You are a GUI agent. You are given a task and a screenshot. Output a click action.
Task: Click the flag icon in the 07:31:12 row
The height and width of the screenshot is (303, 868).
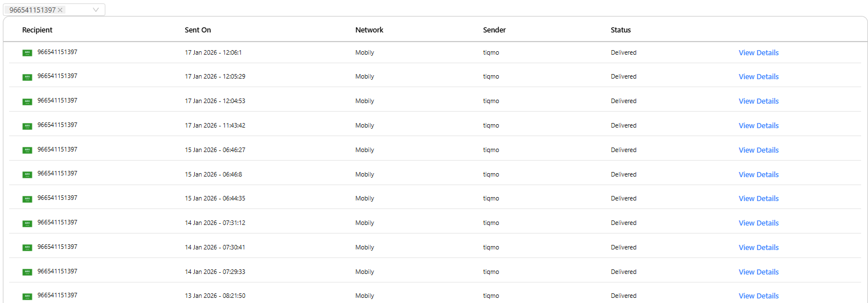pyautogui.click(x=27, y=224)
